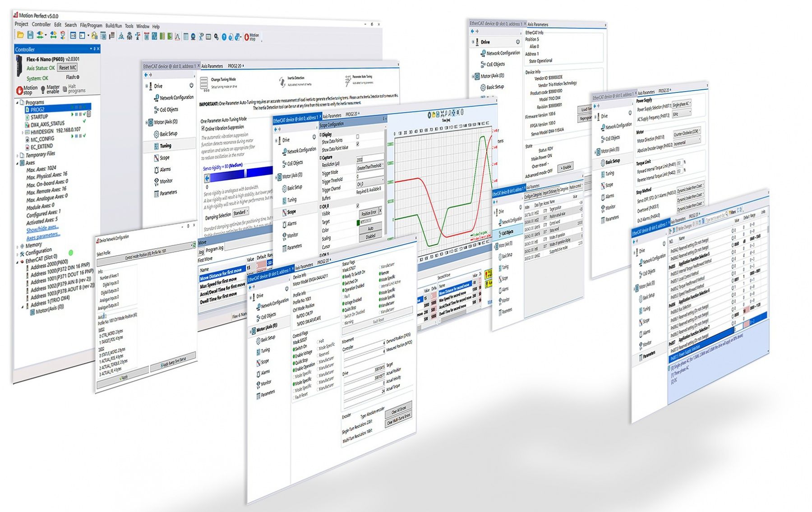Collapse the Display section in Scope Configuration
Viewport: 812px width, 512px height.
coord(321,134)
